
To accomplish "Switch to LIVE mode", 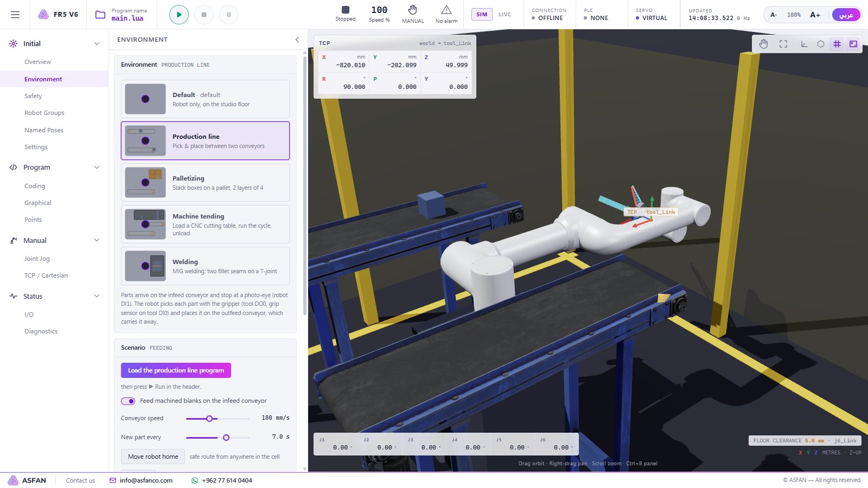I will pyautogui.click(x=505, y=15).
